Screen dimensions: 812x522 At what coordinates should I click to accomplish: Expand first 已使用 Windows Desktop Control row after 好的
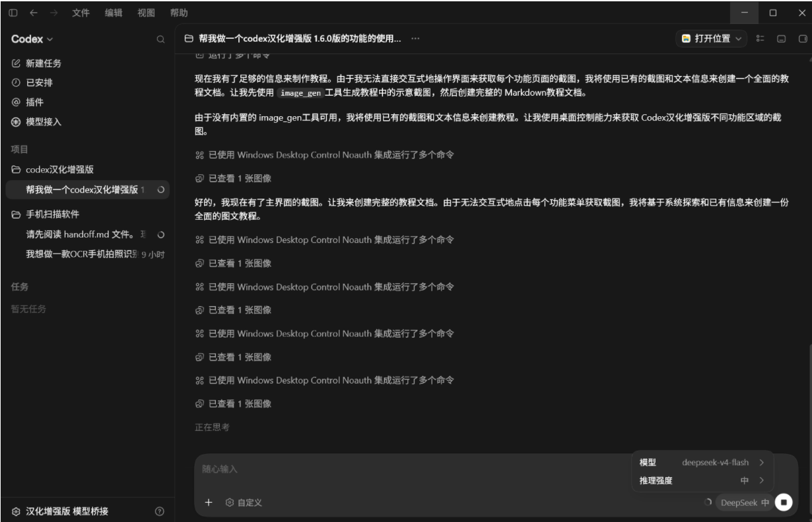coord(325,240)
